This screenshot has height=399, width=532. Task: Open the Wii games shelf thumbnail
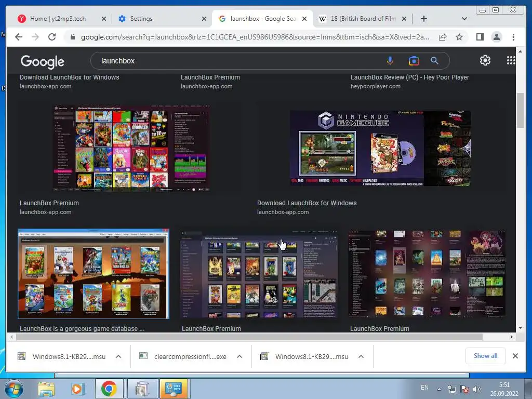94,274
